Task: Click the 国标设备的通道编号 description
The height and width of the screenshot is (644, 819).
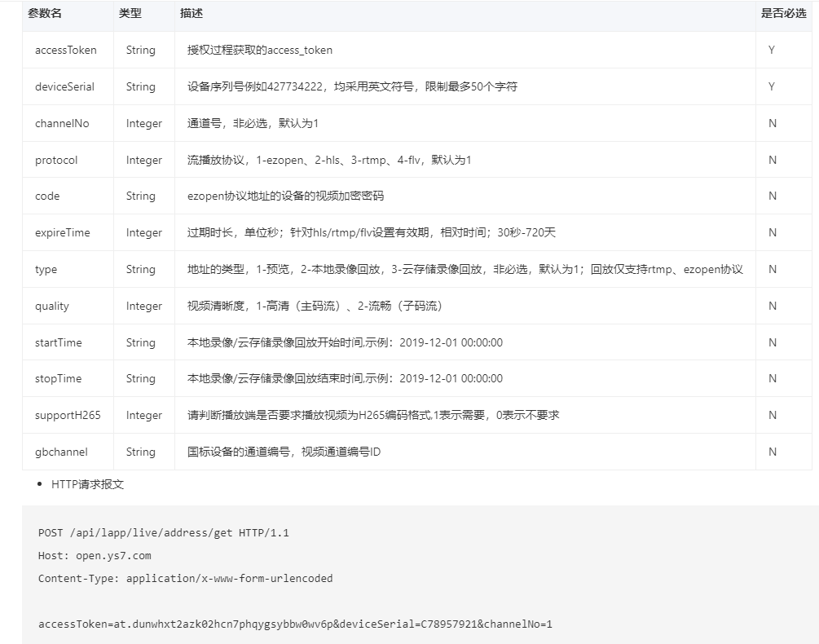Action: point(284,452)
